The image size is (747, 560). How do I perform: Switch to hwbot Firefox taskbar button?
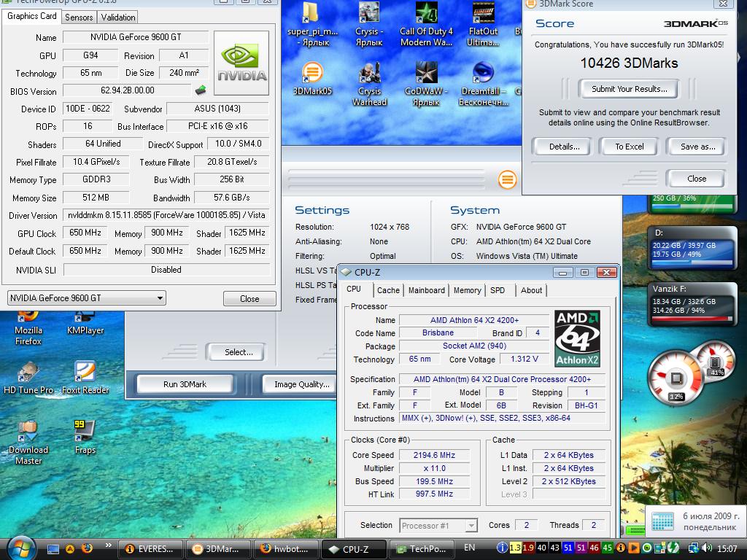tap(286, 549)
